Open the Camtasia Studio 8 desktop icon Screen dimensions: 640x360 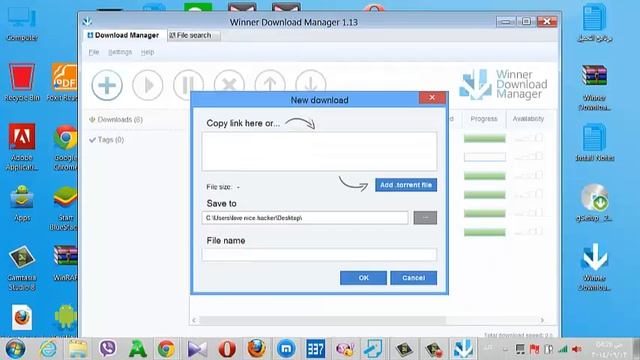coord(22,268)
